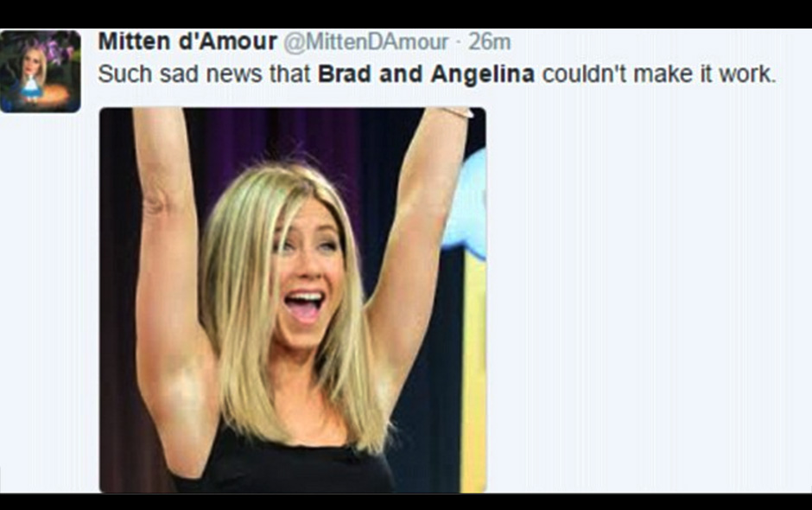
Task: Click the yellow stripe in the photo
Action: [x=473, y=373]
